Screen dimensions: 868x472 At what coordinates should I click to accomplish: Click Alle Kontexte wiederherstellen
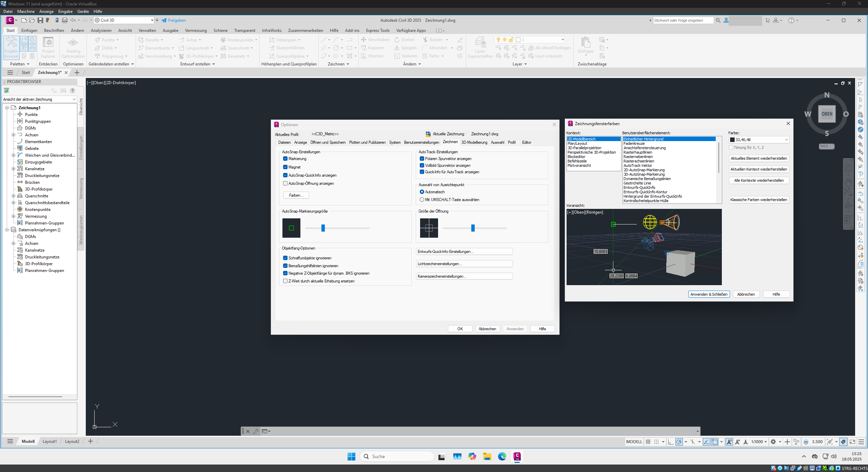click(x=759, y=180)
